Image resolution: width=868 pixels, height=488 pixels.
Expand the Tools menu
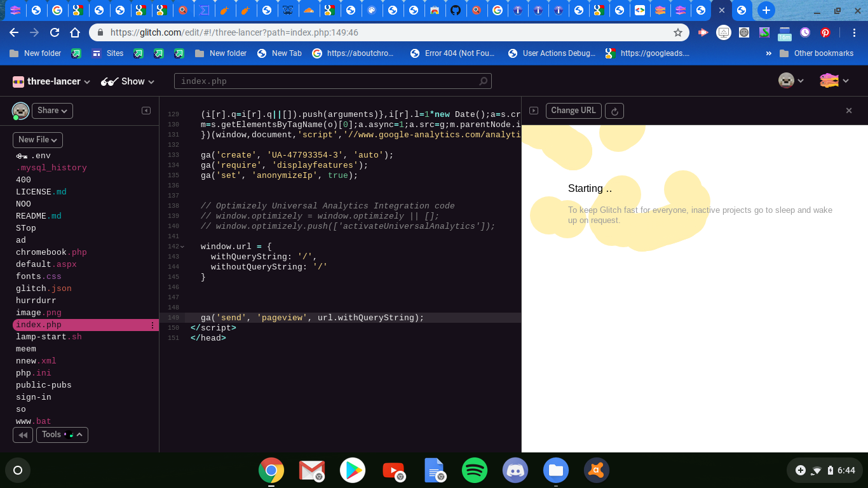coord(62,435)
